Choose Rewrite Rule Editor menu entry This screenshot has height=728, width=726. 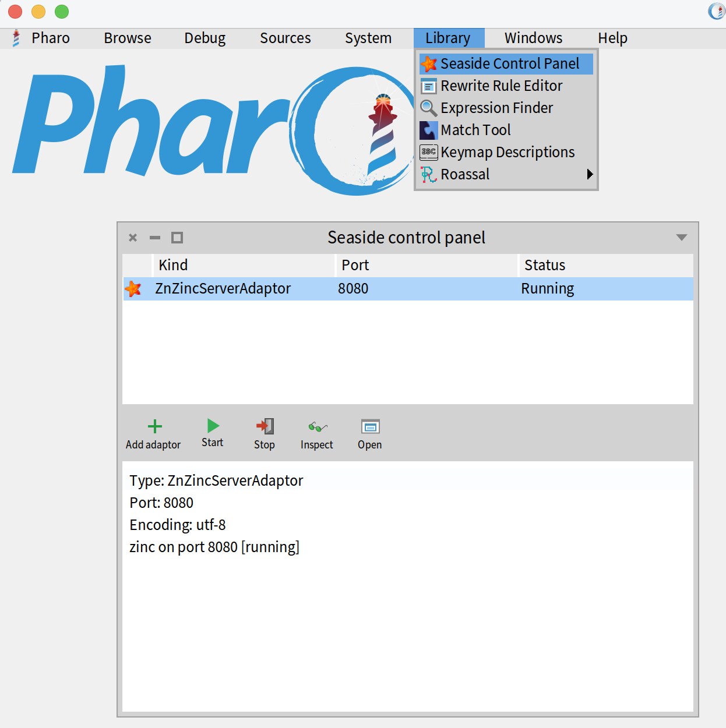(x=506, y=86)
